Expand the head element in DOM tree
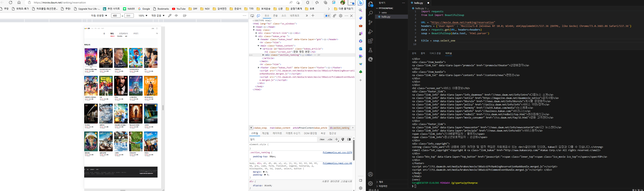The height and width of the screenshot is (191, 644). click(x=254, y=27)
